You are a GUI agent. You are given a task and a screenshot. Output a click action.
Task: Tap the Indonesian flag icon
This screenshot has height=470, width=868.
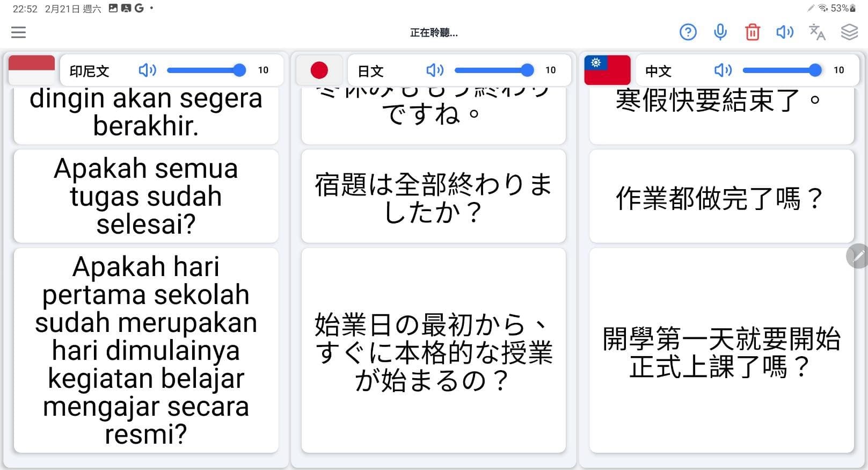(x=31, y=70)
